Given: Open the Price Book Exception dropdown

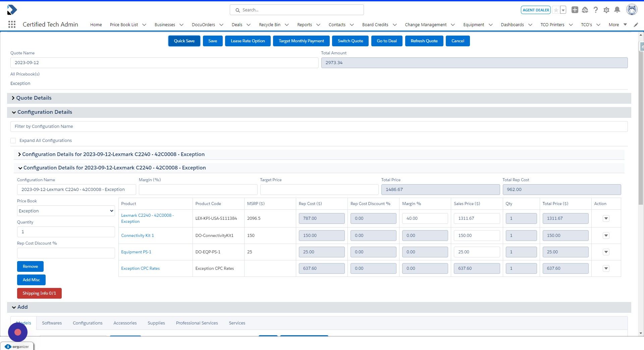Looking at the screenshot, I should click(66, 211).
